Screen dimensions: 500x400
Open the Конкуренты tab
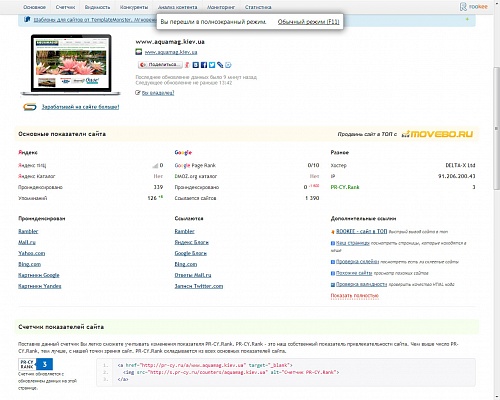[x=134, y=7]
